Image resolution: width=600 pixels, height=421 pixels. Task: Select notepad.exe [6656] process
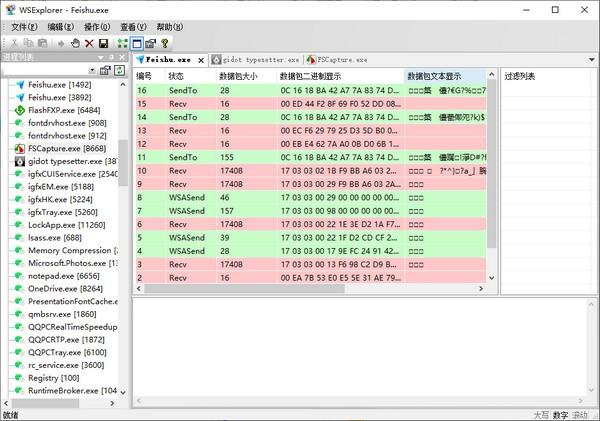pos(64,276)
